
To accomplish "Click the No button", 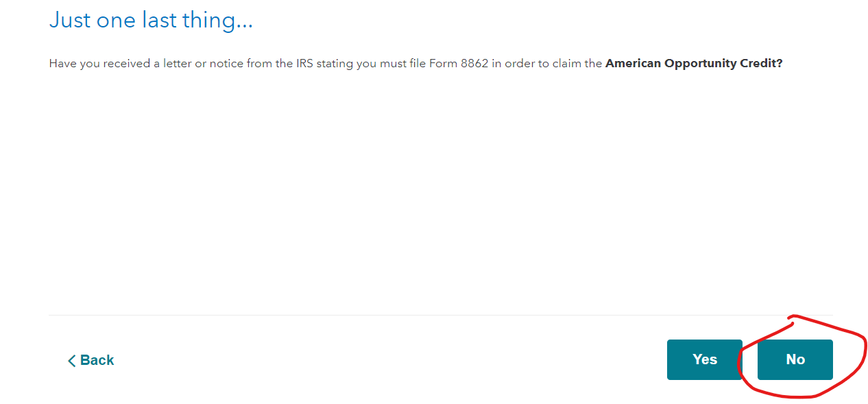I will point(795,359).
